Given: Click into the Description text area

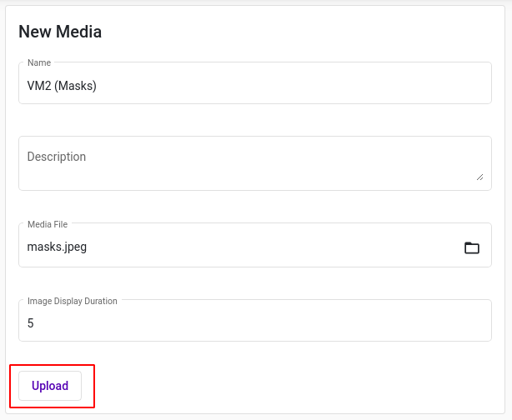Looking at the screenshot, I should 255,163.
